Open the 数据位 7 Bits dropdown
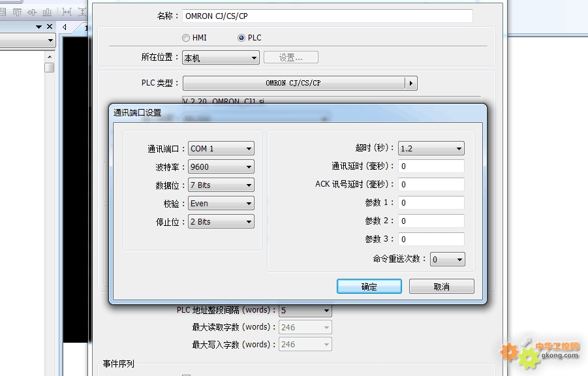Viewport: 588px width, 376px height. click(221, 185)
